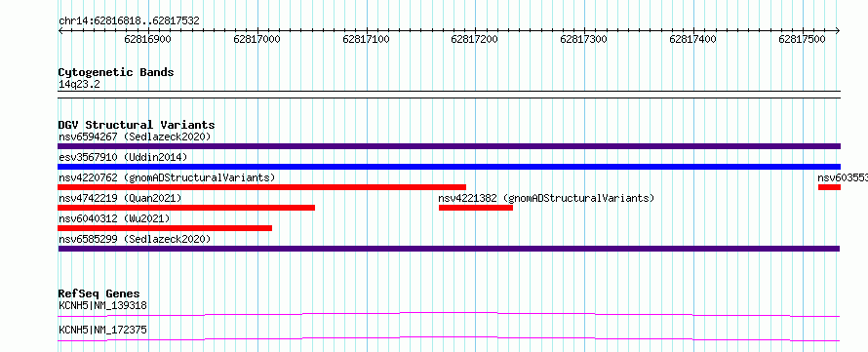
Task: Click ruler tick label 62817100
Action: [x=366, y=39]
